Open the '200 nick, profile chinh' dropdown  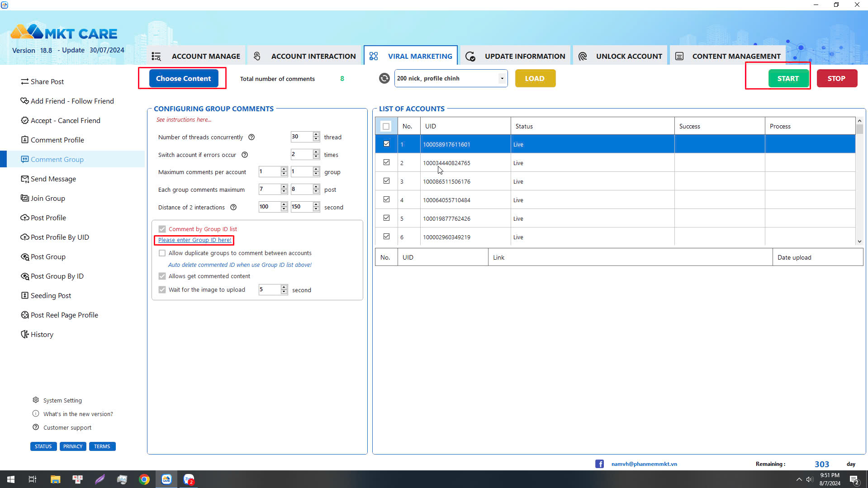tap(502, 78)
